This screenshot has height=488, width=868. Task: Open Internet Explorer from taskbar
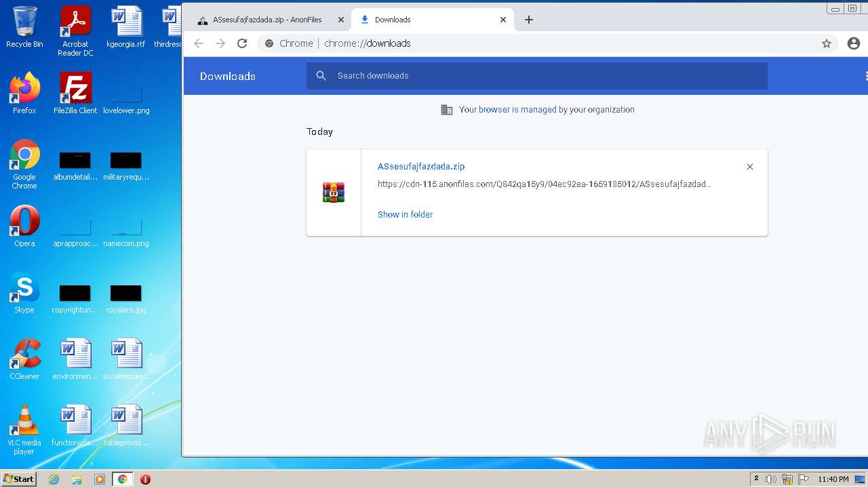pyautogui.click(x=54, y=479)
